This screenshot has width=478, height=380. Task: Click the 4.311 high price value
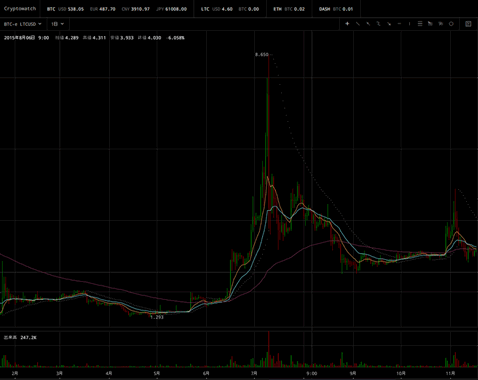99,38
